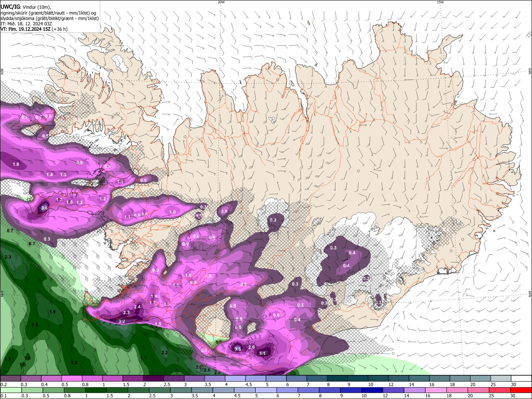Click the 20W longitude label
Image resolution: width=532 pixels, height=399 pixels.
click(221, 2)
